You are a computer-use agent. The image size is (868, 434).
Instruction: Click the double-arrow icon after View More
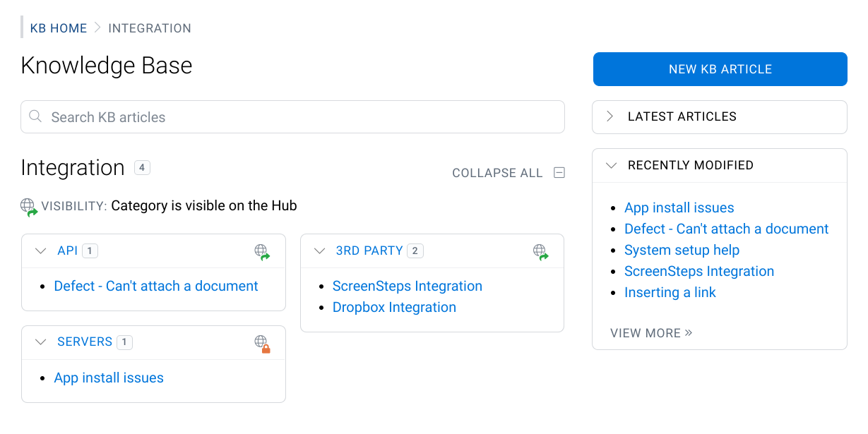coord(689,332)
